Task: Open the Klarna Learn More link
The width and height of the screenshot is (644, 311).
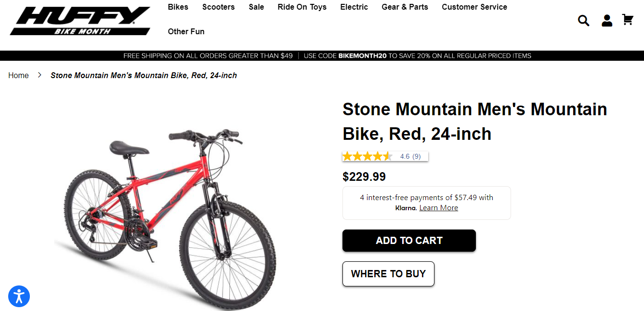Action: pos(438,208)
